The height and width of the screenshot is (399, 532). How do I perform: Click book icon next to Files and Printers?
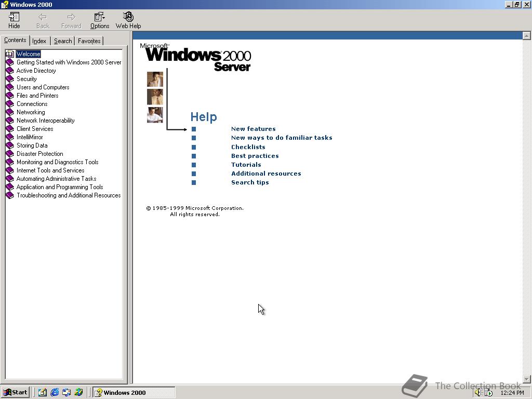tap(10, 96)
